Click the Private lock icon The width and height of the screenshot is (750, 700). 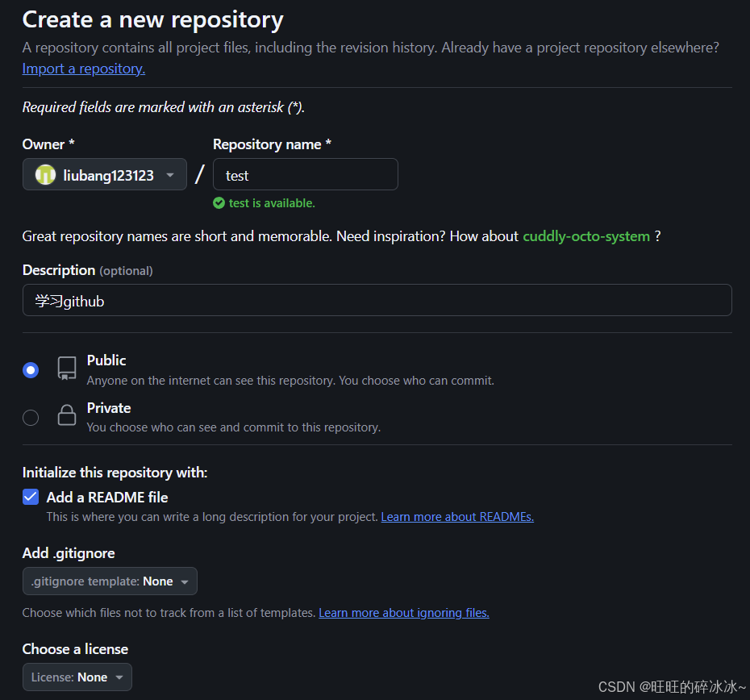[x=67, y=415]
